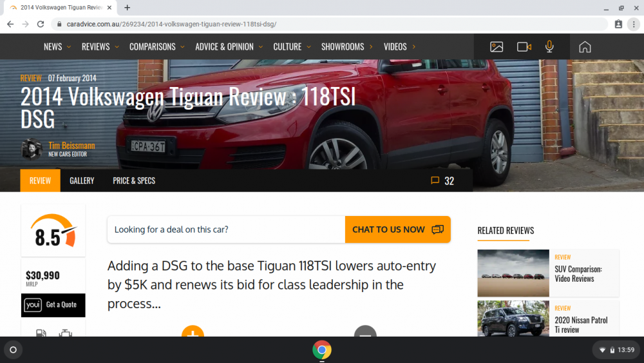Screen dimensions: 644x363
Task: Reload the page
Action: click(40, 25)
